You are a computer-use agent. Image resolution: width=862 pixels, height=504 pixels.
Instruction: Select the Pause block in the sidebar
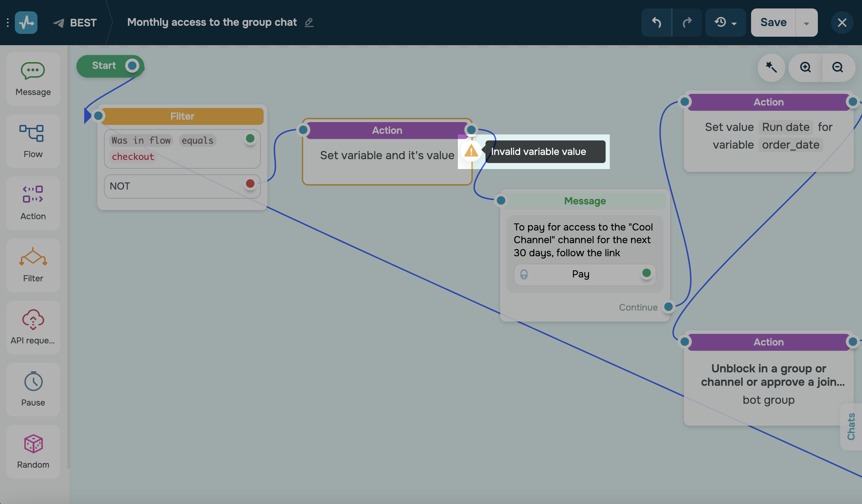pos(33,389)
